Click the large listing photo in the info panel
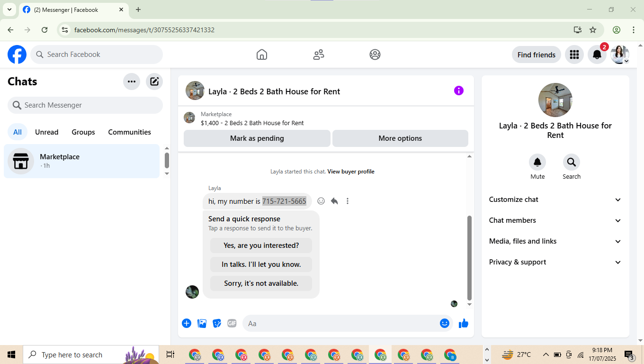 coord(555,100)
